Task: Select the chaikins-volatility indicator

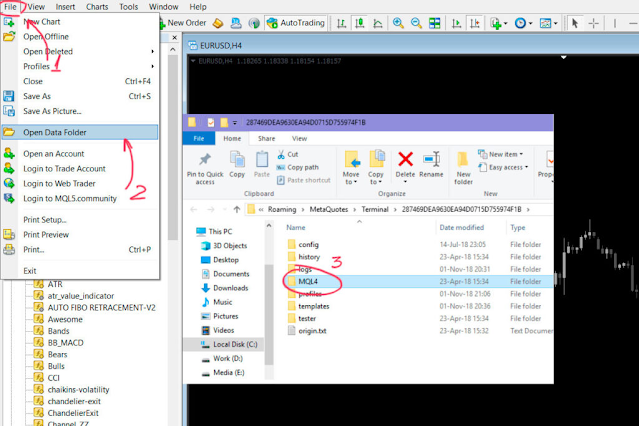Action: pos(78,390)
